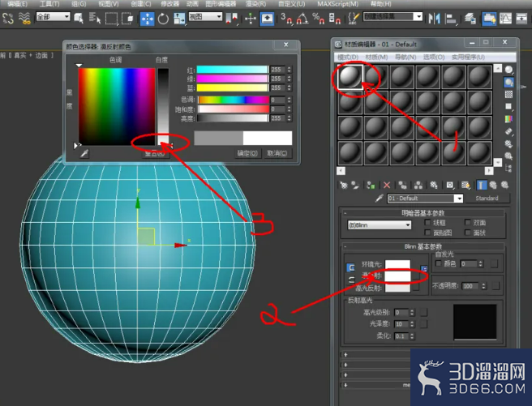Screen dimensions: 532x406
Task: Pick material from object with eyedropper
Action: coord(379,199)
